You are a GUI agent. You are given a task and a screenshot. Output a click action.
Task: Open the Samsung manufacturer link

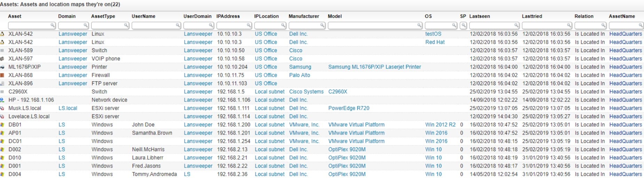pos(300,67)
